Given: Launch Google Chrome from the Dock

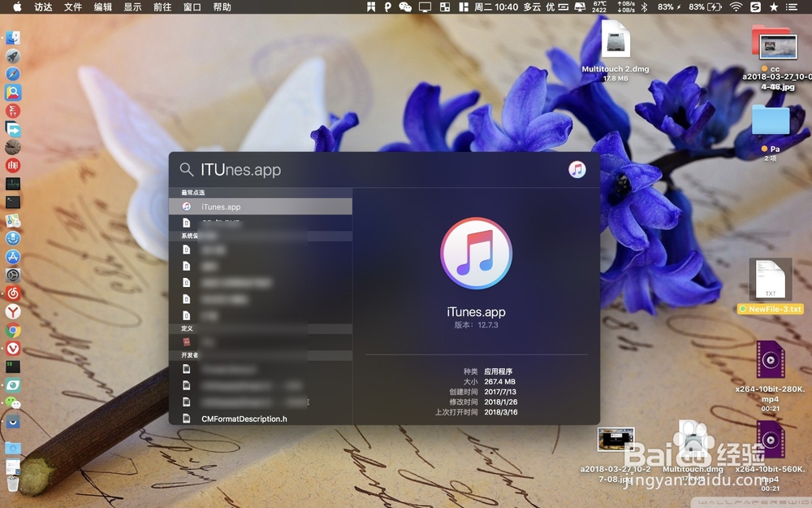Looking at the screenshot, I should pyautogui.click(x=13, y=330).
